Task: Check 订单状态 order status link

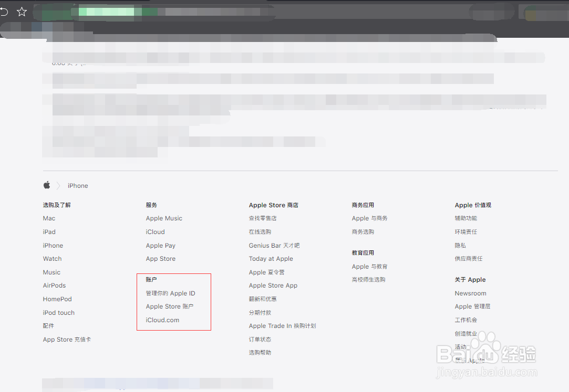Action: click(x=260, y=340)
